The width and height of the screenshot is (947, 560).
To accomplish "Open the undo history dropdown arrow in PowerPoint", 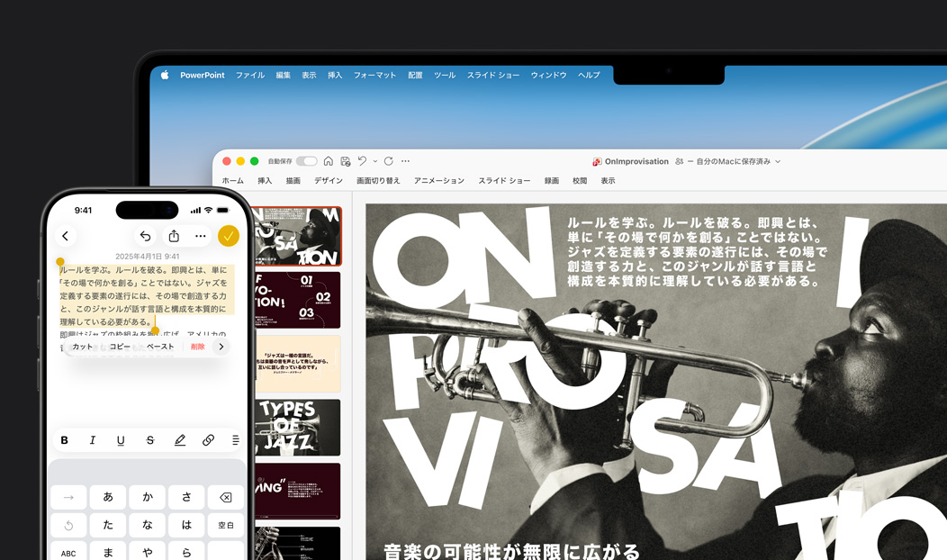I will pos(375,160).
